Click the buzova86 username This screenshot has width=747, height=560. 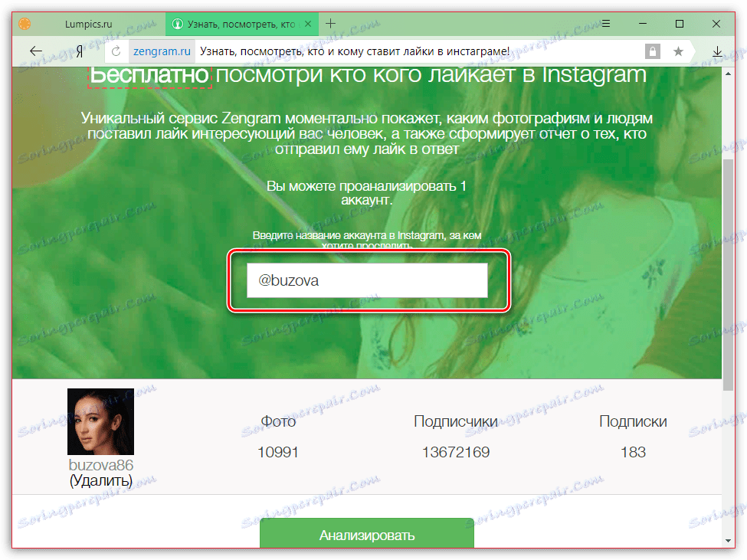click(101, 464)
